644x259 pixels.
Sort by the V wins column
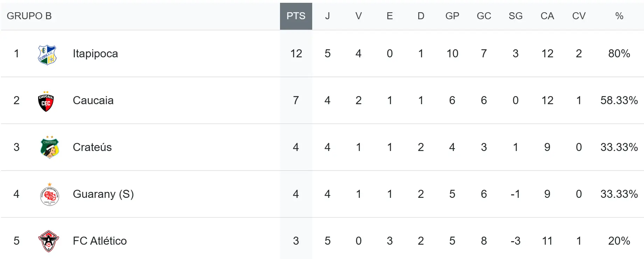click(x=358, y=16)
